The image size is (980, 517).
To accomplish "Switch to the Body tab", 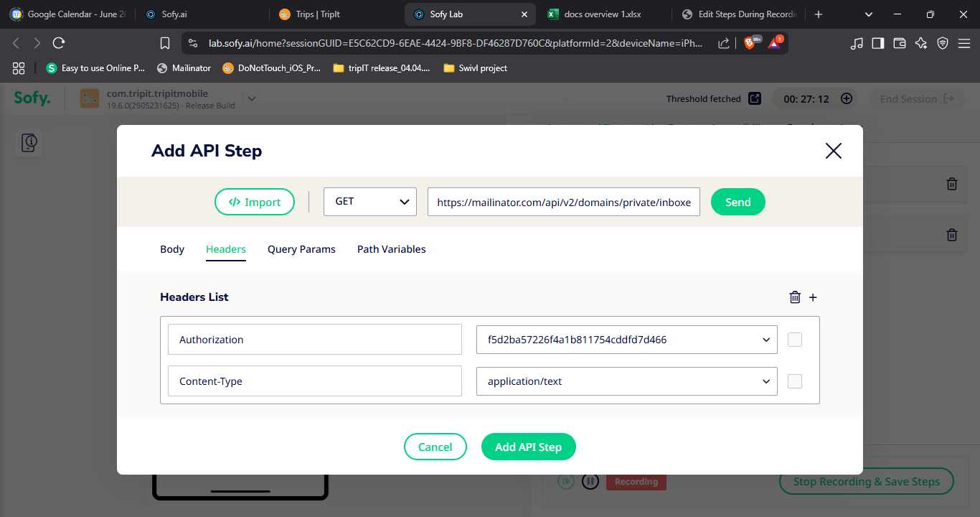I will tap(172, 249).
